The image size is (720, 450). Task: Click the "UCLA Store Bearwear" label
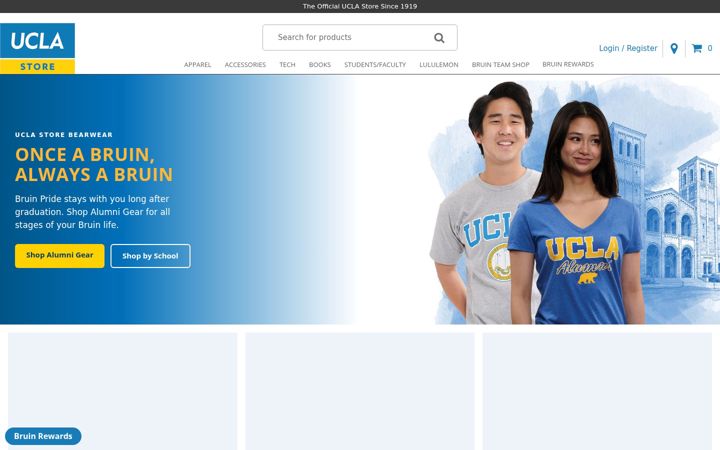pyautogui.click(x=64, y=135)
